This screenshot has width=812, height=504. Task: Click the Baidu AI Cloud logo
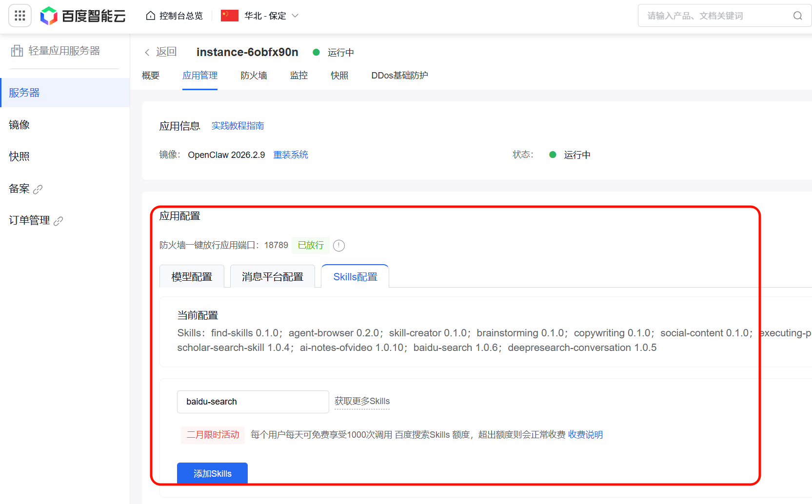pyautogui.click(x=83, y=16)
